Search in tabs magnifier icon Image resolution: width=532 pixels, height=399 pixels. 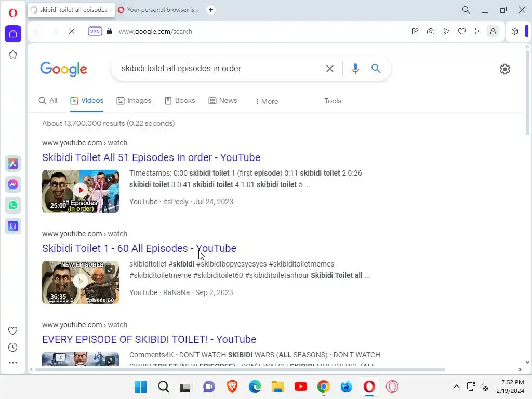coord(466,10)
